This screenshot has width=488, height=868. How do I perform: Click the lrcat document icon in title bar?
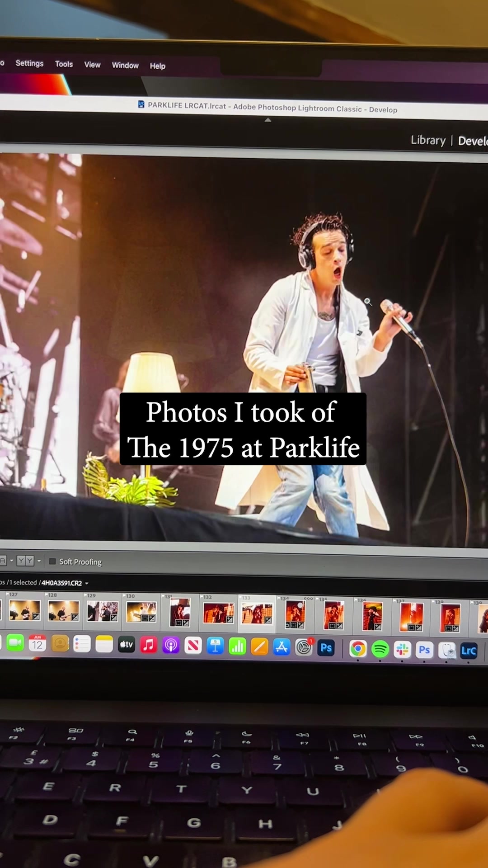(141, 104)
